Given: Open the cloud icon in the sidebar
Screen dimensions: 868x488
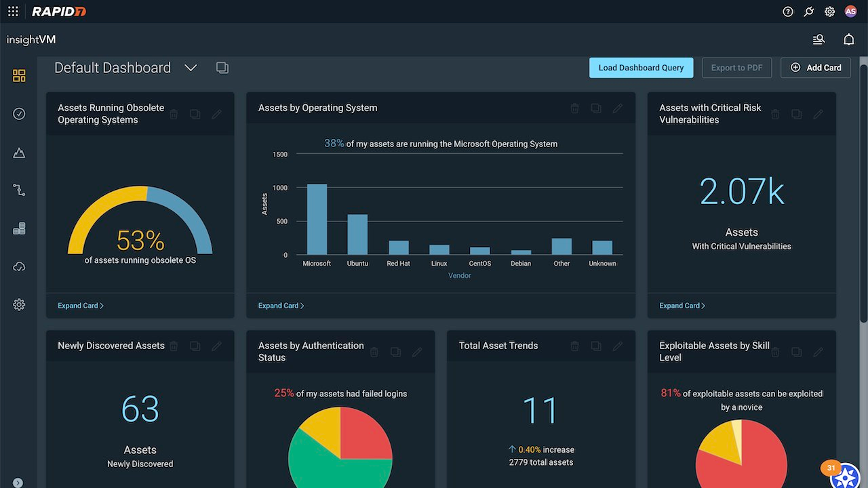Looking at the screenshot, I should tap(19, 267).
